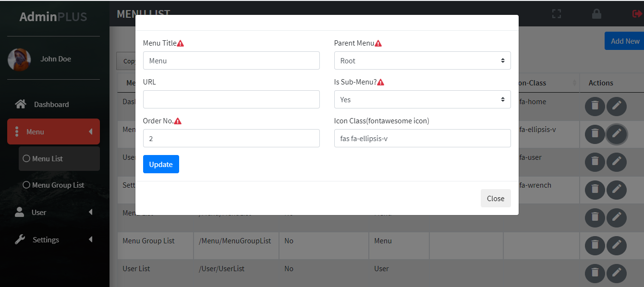The image size is (644, 287).
Task: Click the trash icon in the Dashboard row
Action: coord(595,106)
